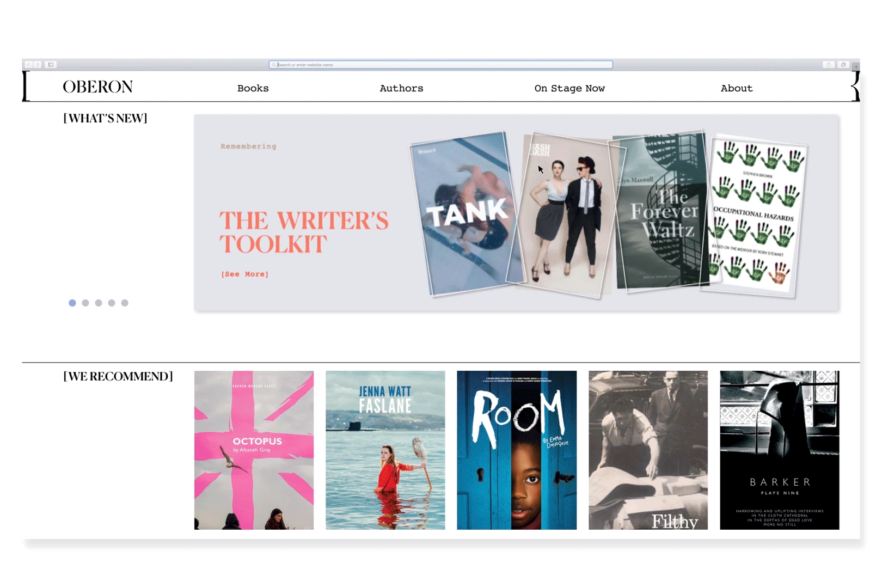This screenshot has height=588, width=882.
Task: Open the Jenna Watt Faslane cover
Action: (x=385, y=450)
